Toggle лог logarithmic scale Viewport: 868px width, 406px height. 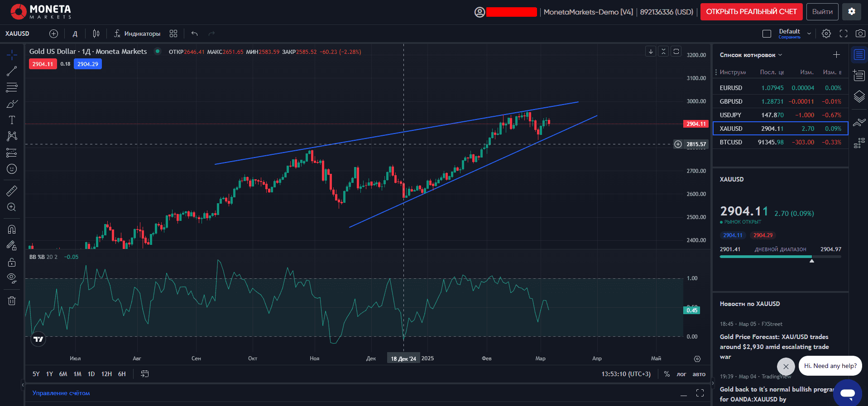point(681,374)
